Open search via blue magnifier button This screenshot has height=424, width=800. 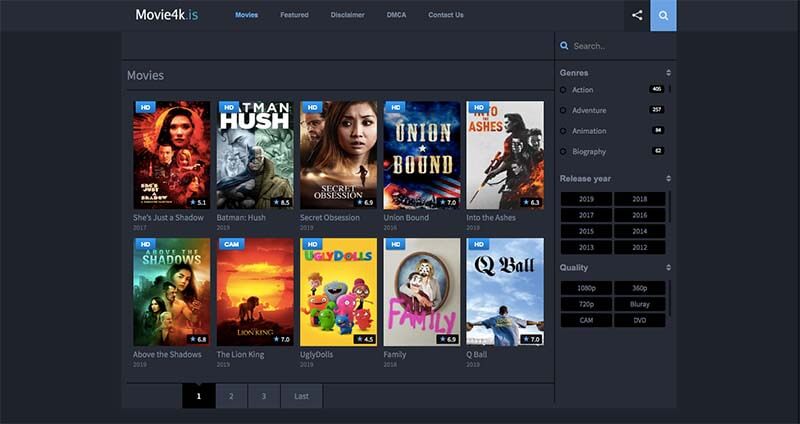click(x=663, y=15)
